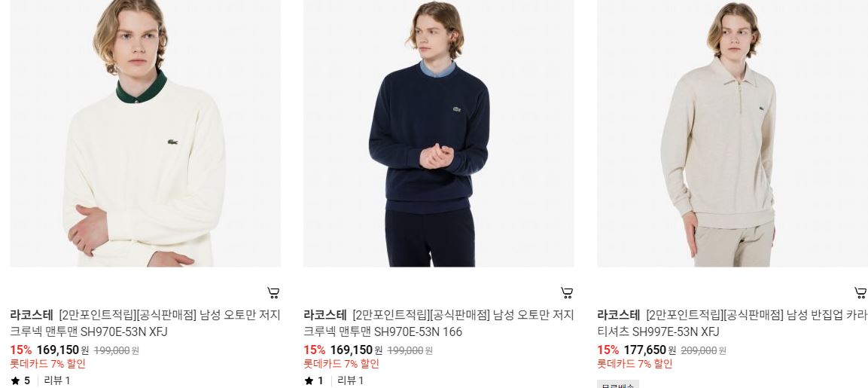Add the white XFJ sweatshirt to cart
The width and height of the screenshot is (868, 388).
coord(273,292)
